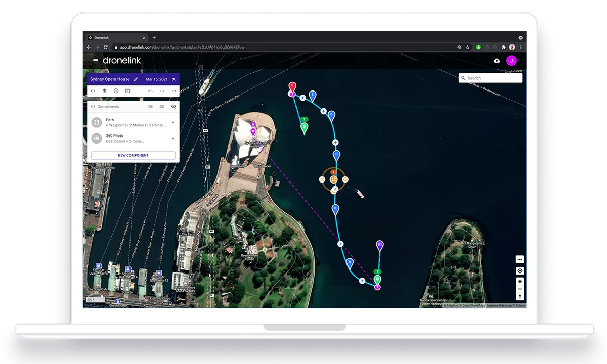The image size is (607, 364).
Task: Select waypoint marker C on the path
Action: pyautogui.click(x=336, y=155)
